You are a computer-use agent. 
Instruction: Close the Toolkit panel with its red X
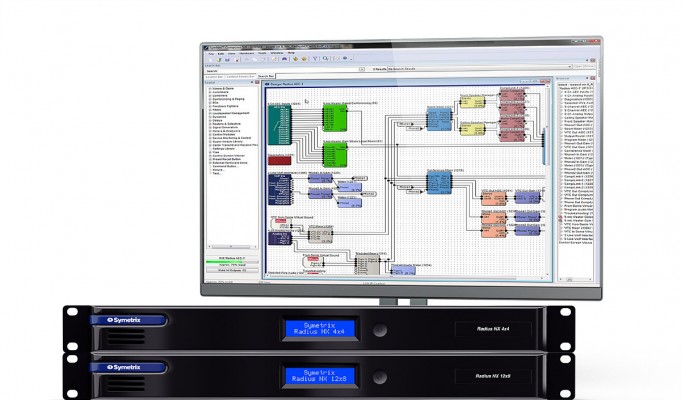257,82
